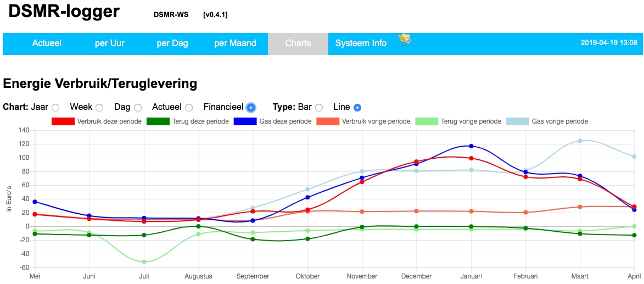Hide the Gas deze periode dataset
The image size is (644, 284).
[x=245, y=121]
